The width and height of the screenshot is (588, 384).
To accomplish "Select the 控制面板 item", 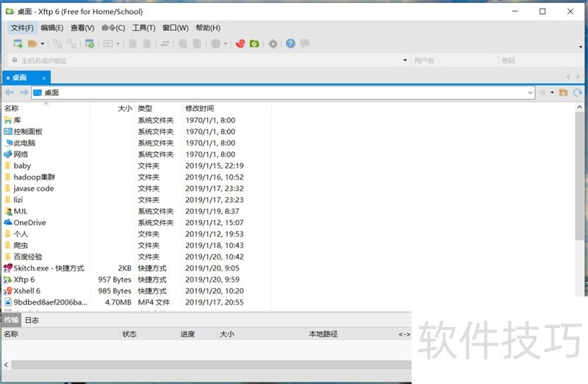I will 28,132.
